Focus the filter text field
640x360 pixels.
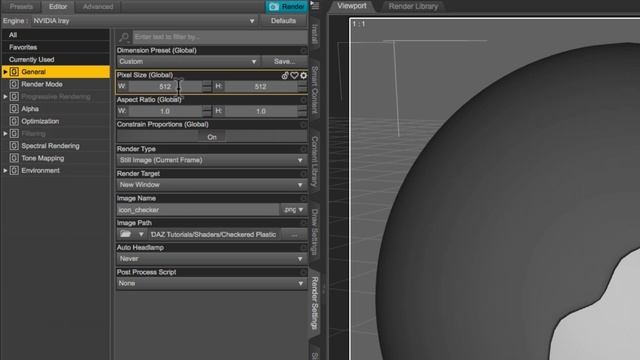tap(220, 37)
